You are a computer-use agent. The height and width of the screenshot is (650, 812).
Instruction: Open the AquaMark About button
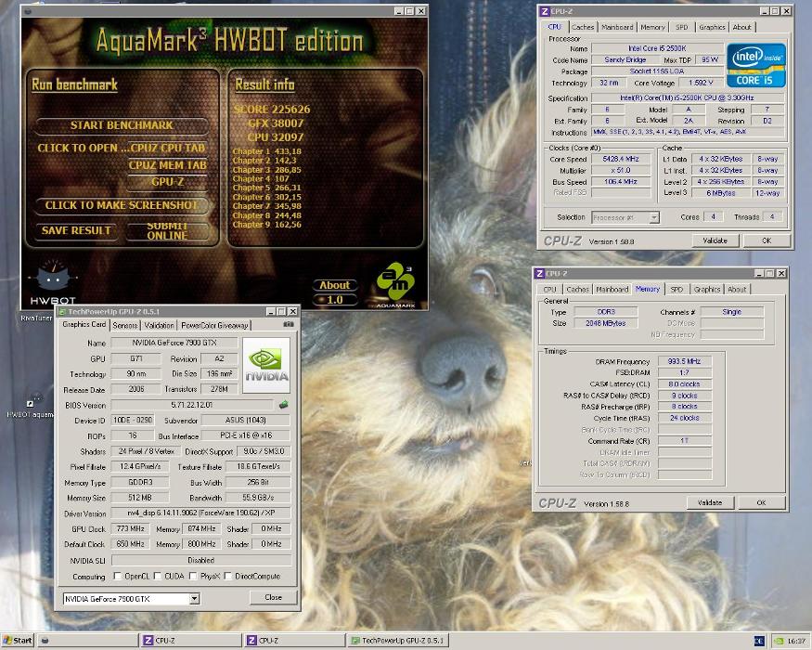point(334,285)
